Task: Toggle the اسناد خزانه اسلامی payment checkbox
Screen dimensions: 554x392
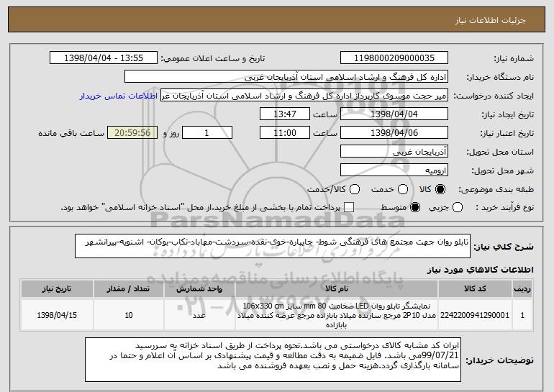Action: (349, 207)
